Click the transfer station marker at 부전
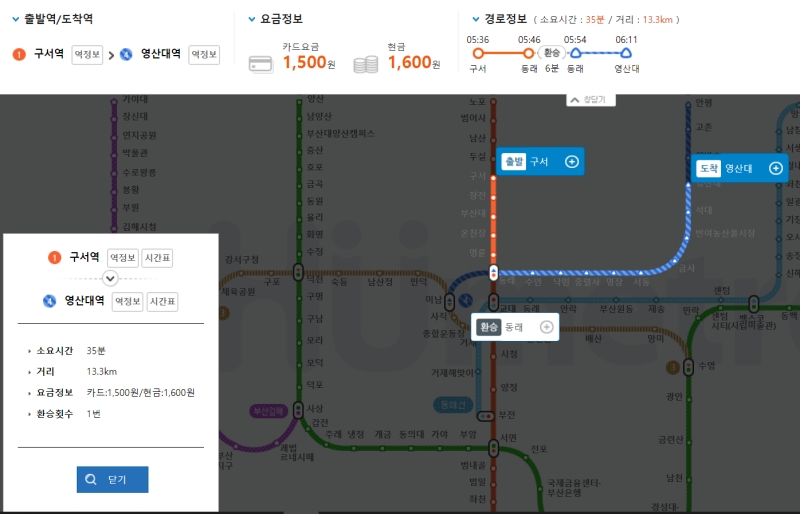800x514 pixels. coord(486,416)
